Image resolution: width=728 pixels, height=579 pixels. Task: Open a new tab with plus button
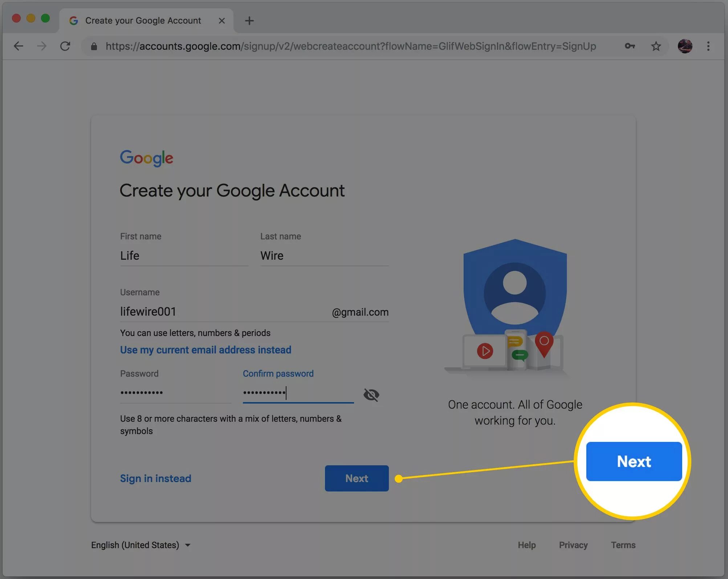pyautogui.click(x=249, y=21)
